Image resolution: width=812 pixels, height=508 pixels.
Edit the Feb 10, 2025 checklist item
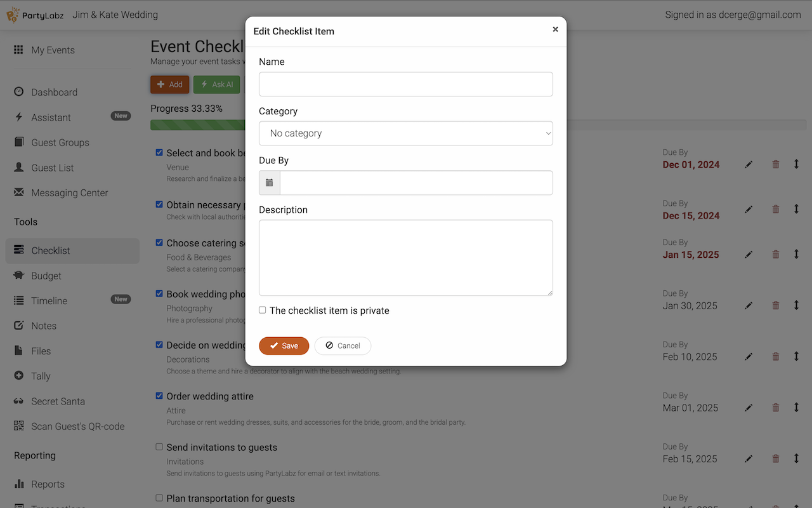point(749,357)
